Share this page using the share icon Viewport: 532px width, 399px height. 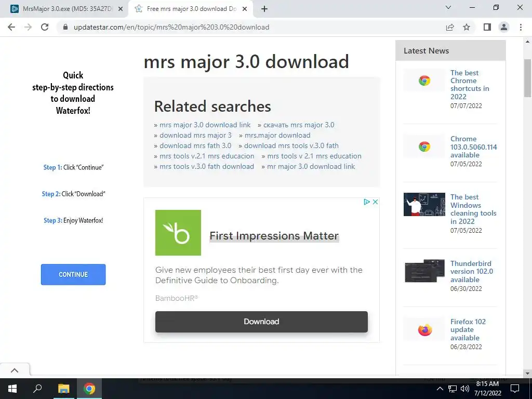click(450, 27)
